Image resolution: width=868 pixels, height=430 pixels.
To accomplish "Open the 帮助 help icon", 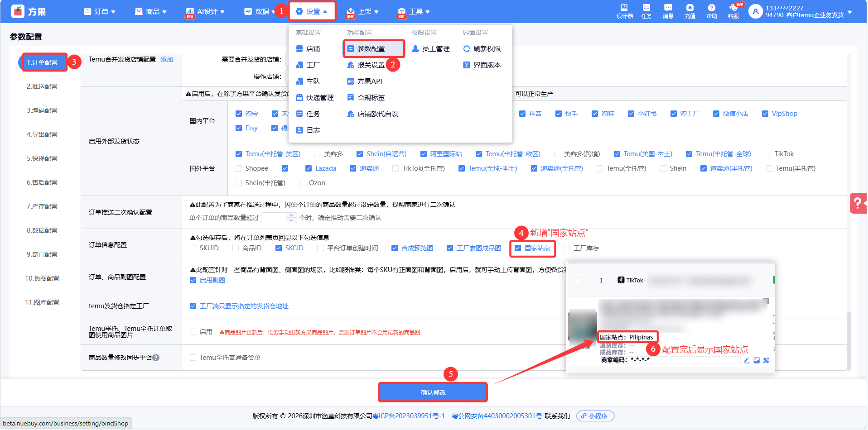I will (x=711, y=11).
